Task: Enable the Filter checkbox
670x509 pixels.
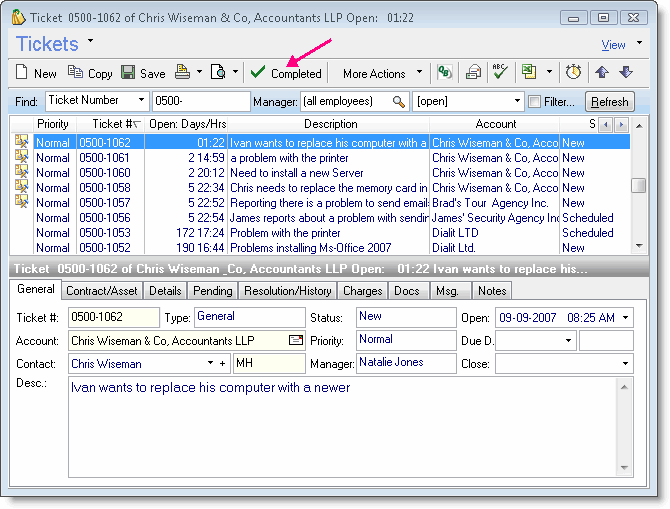Action: point(535,102)
